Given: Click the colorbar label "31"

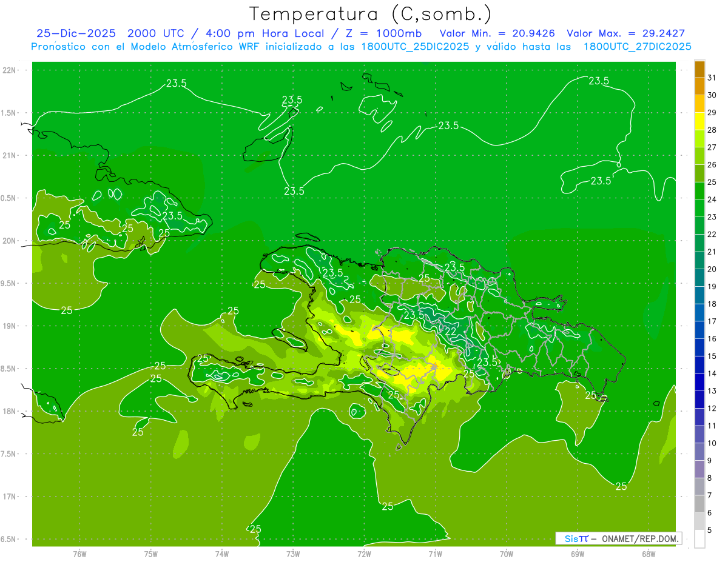Looking at the screenshot, I should [712, 78].
